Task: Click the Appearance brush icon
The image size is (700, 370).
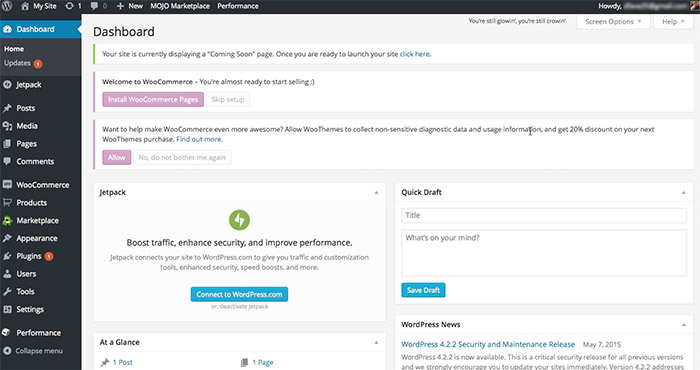Action: [x=7, y=238]
